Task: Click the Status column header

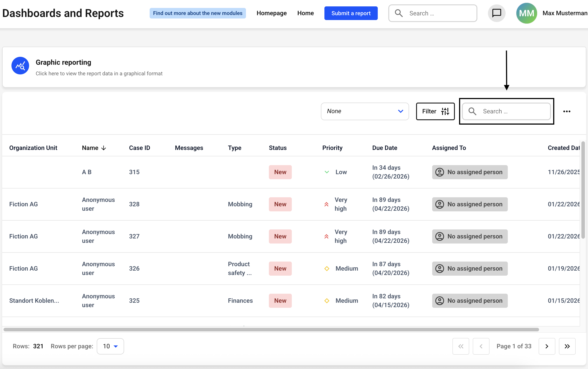Action: [x=278, y=148]
